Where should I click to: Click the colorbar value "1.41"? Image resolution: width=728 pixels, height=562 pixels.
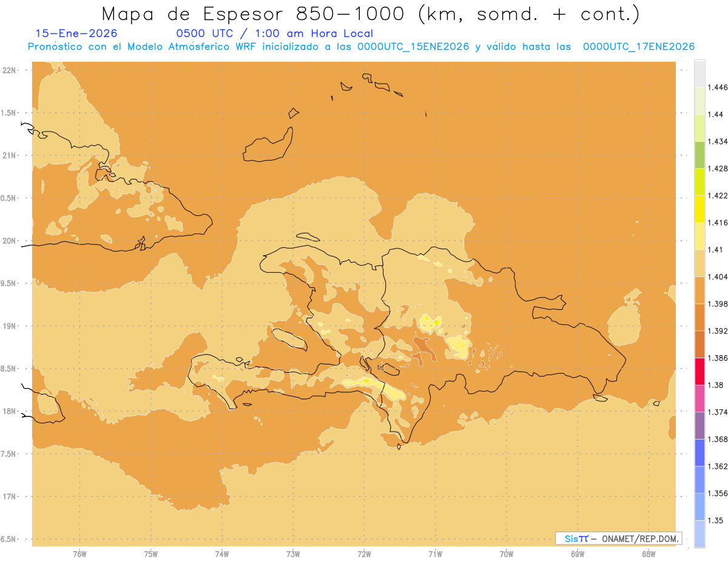pos(714,250)
